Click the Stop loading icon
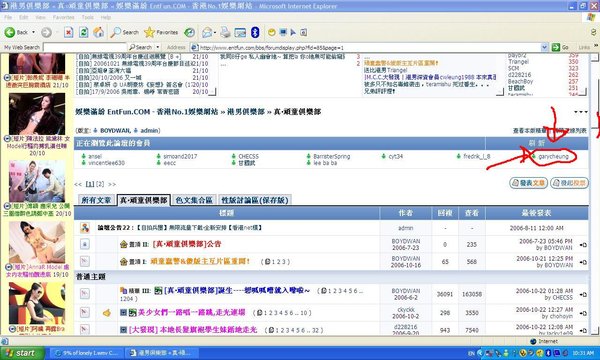Image resolution: width=600 pixels, height=360 pixels. (68, 33)
